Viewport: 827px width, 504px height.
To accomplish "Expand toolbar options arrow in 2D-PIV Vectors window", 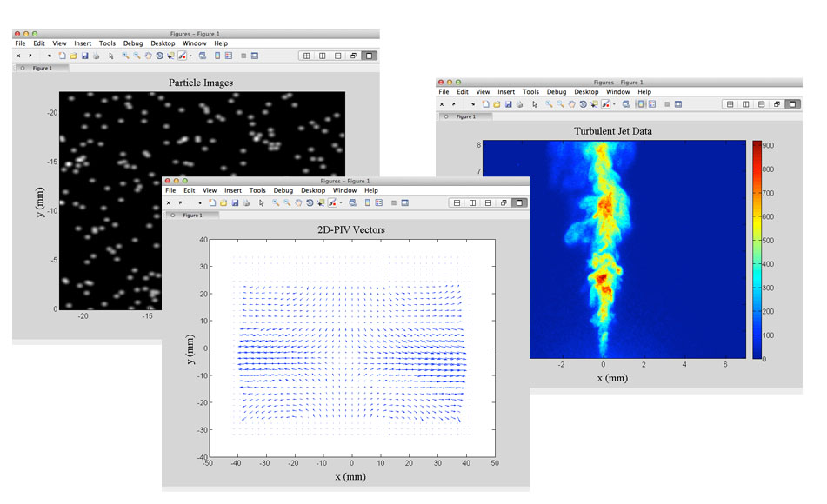I will (x=198, y=202).
